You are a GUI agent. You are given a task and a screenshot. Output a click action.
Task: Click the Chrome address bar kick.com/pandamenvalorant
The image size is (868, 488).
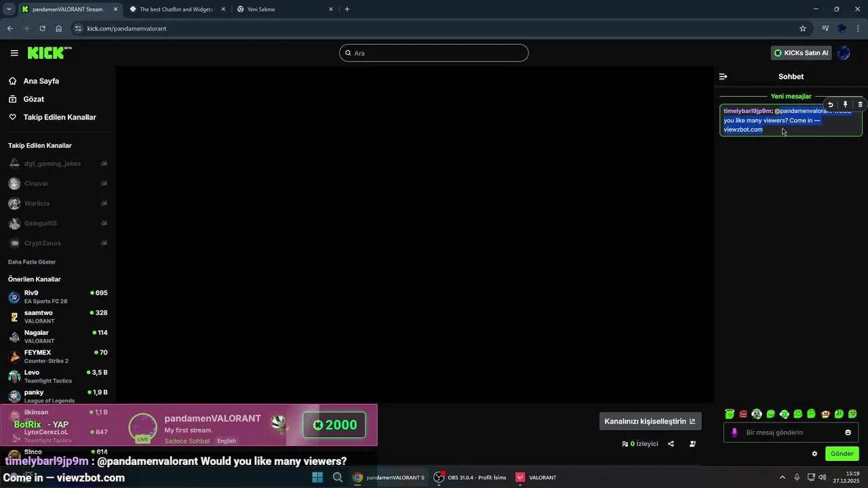tap(434, 28)
